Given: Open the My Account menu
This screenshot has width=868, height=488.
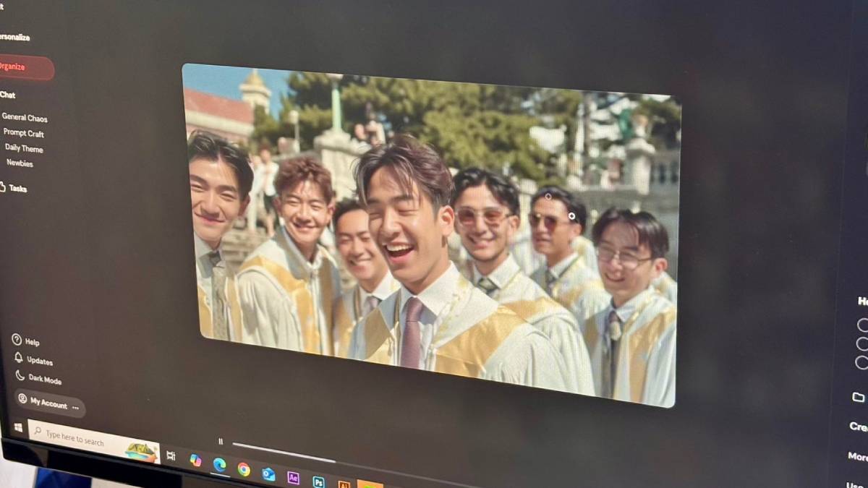Looking at the screenshot, I should (48, 403).
